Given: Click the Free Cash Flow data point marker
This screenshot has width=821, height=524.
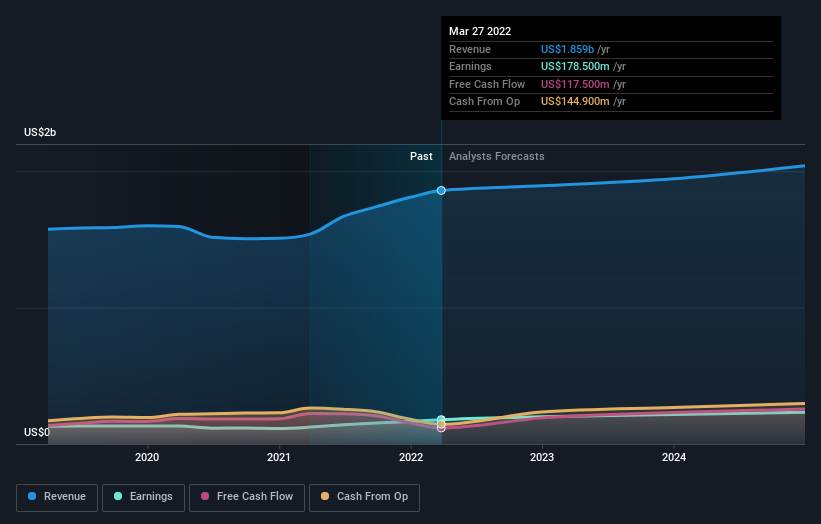Looking at the screenshot, I should (x=441, y=428).
